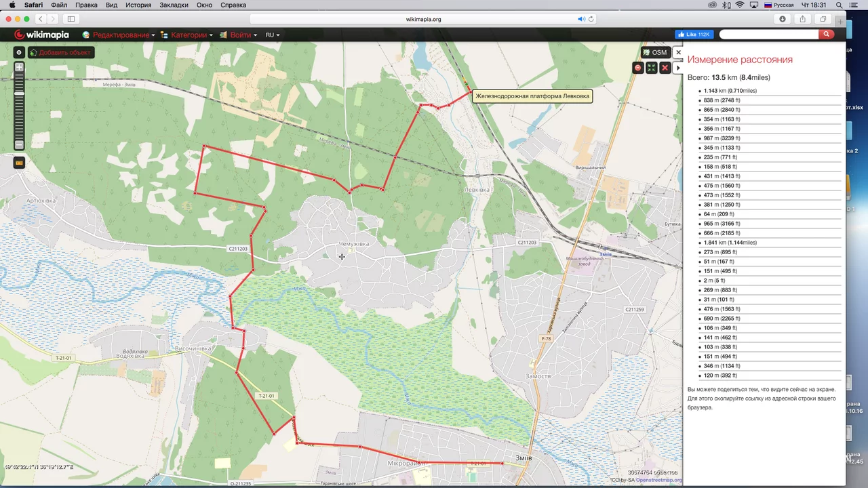This screenshot has width=868, height=488.
Task: Open the История menu
Action: [138, 5]
